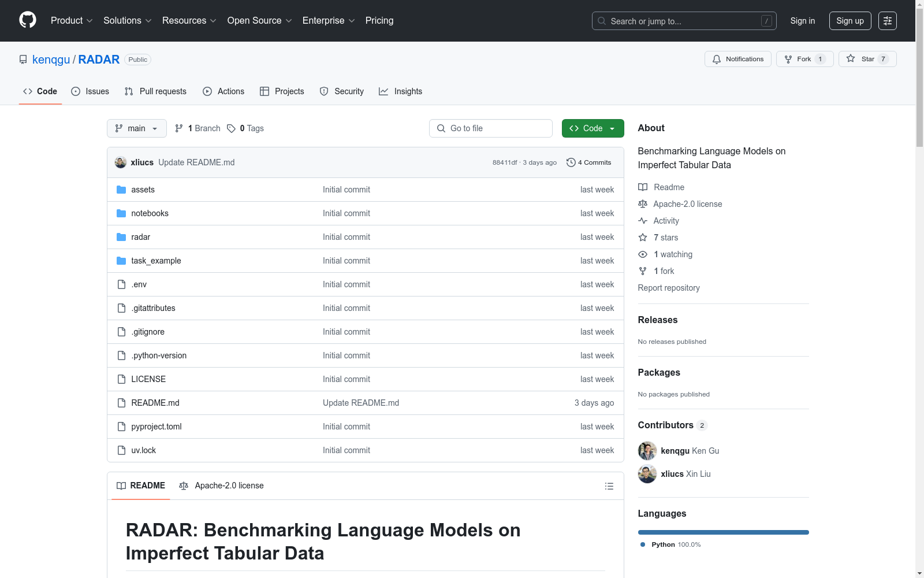The height and width of the screenshot is (578, 924).
Task: Switch to the Projects tab
Action: [282, 91]
